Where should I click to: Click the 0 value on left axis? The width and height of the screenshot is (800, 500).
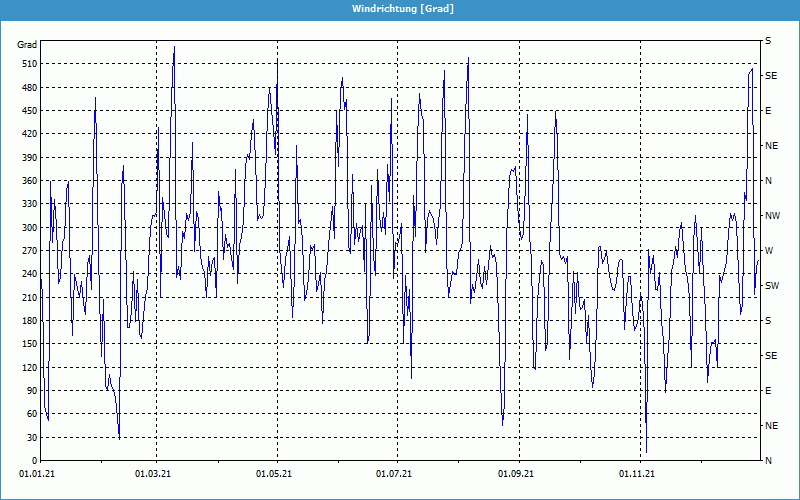(x=33, y=461)
